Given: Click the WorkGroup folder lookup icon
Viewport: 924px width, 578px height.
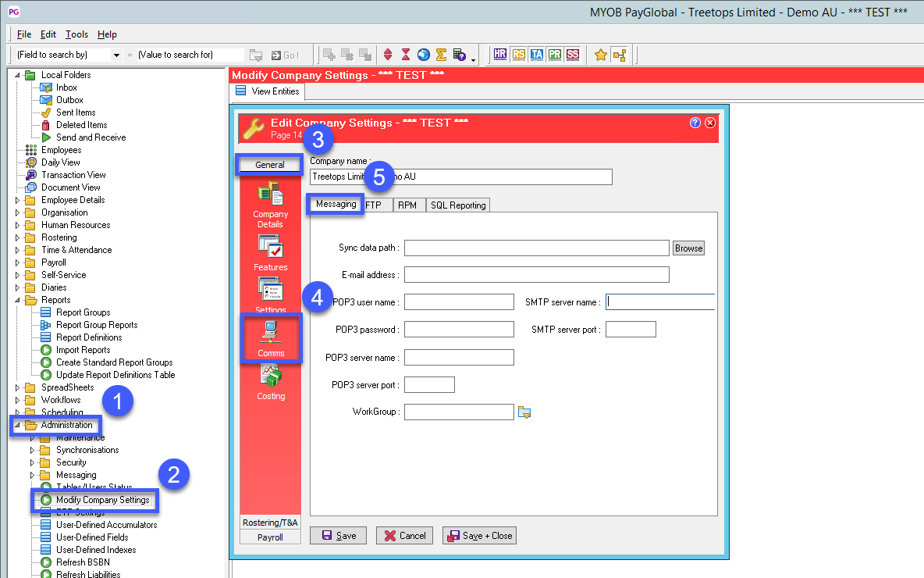Looking at the screenshot, I should pyautogui.click(x=524, y=412).
